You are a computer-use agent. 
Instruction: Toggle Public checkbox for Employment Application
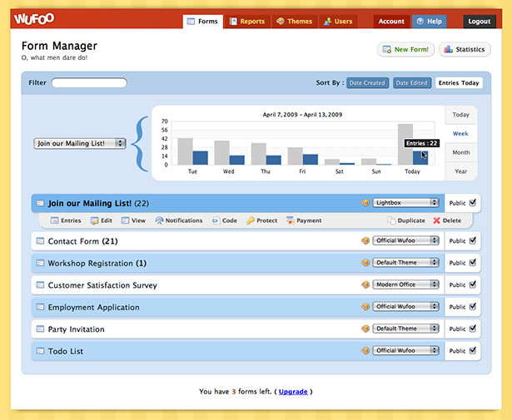pos(473,306)
